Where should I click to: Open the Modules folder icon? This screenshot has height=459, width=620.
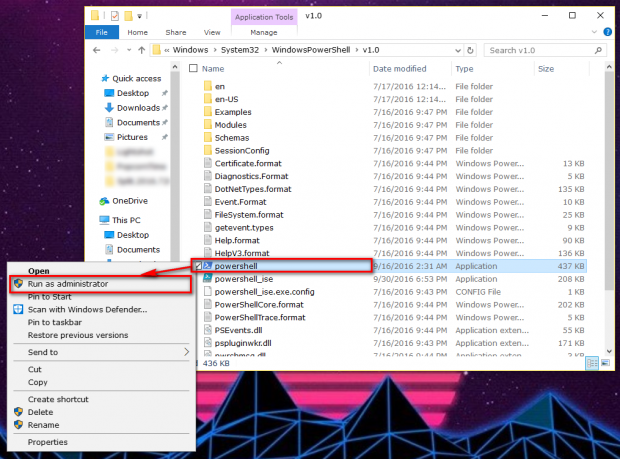point(207,124)
